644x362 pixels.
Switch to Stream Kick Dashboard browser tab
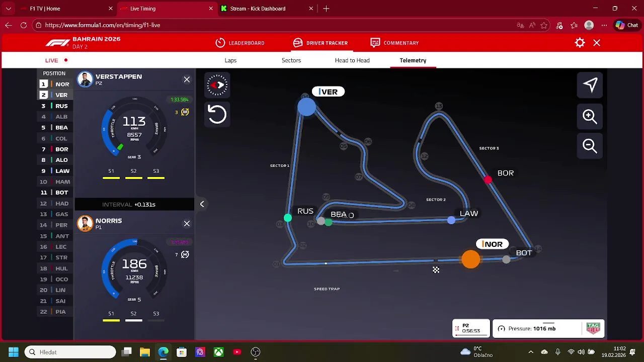(267, 9)
